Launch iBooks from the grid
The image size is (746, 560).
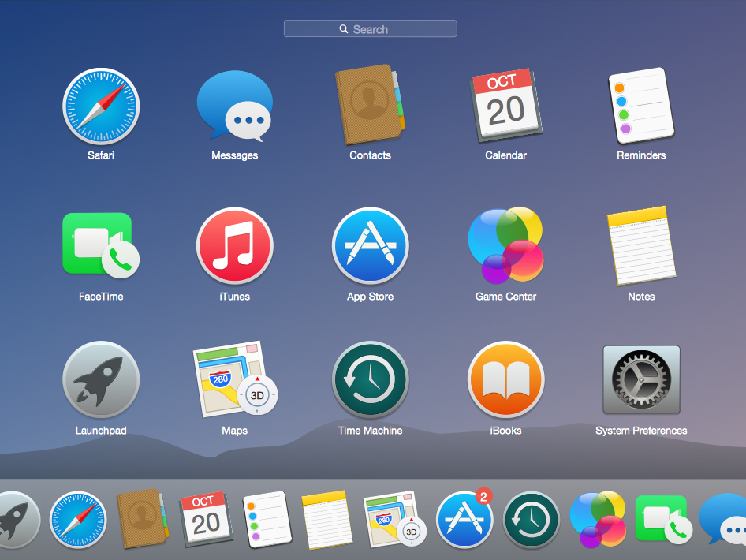coord(505,379)
